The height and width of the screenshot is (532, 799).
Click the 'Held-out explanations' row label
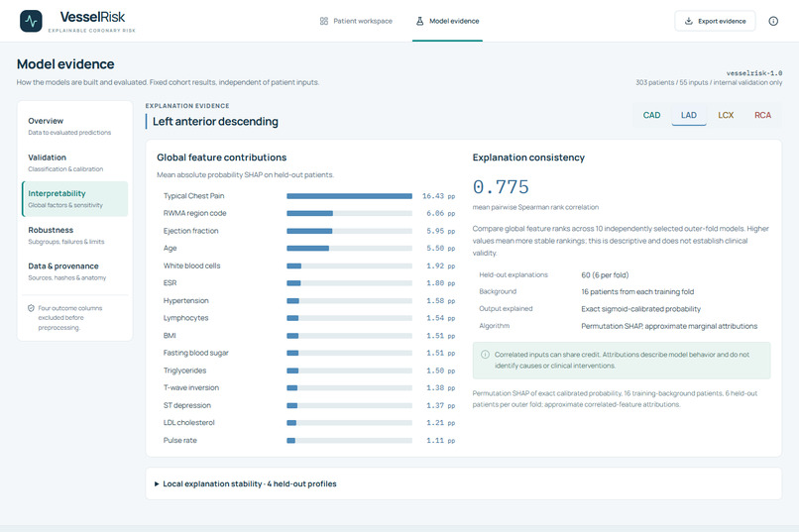coord(514,274)
